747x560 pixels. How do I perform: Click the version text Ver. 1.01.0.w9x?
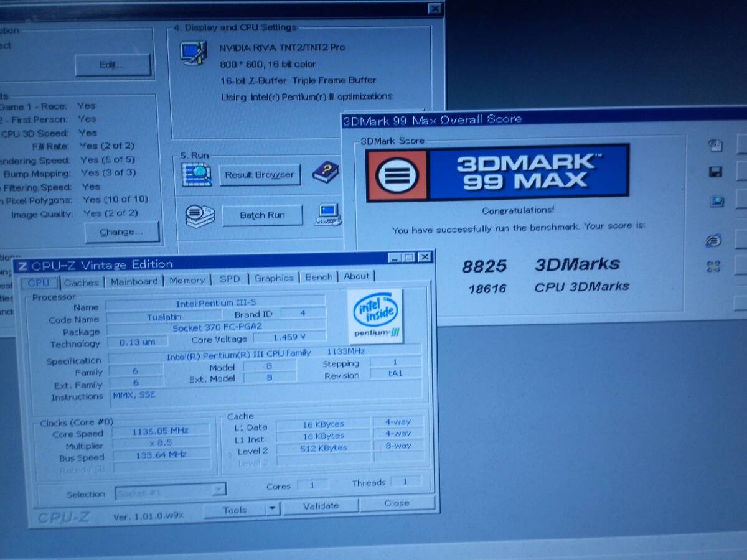[148, 516]
